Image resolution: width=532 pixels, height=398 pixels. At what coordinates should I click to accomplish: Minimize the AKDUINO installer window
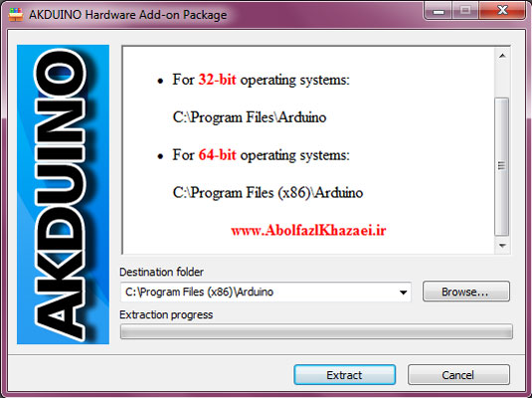click(x=439, y=11)
